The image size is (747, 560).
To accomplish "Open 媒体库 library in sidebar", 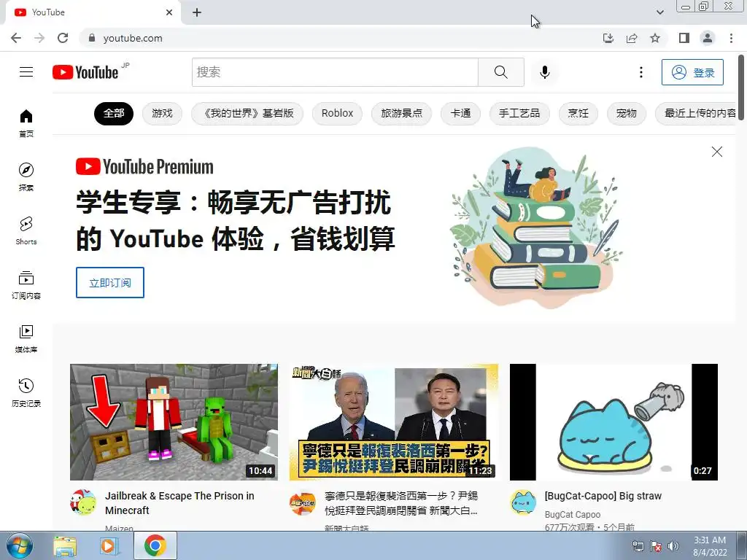I will pos(26,338).
